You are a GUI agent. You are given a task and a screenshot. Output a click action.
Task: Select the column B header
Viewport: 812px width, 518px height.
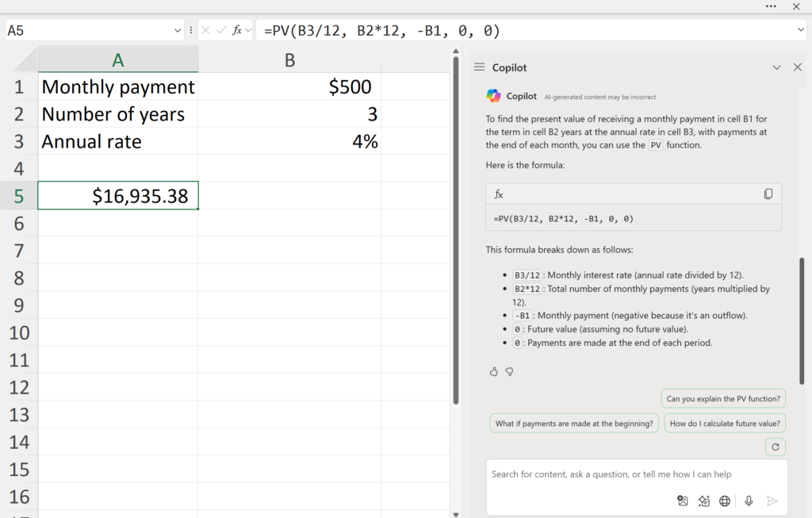[x=289, y=59]
